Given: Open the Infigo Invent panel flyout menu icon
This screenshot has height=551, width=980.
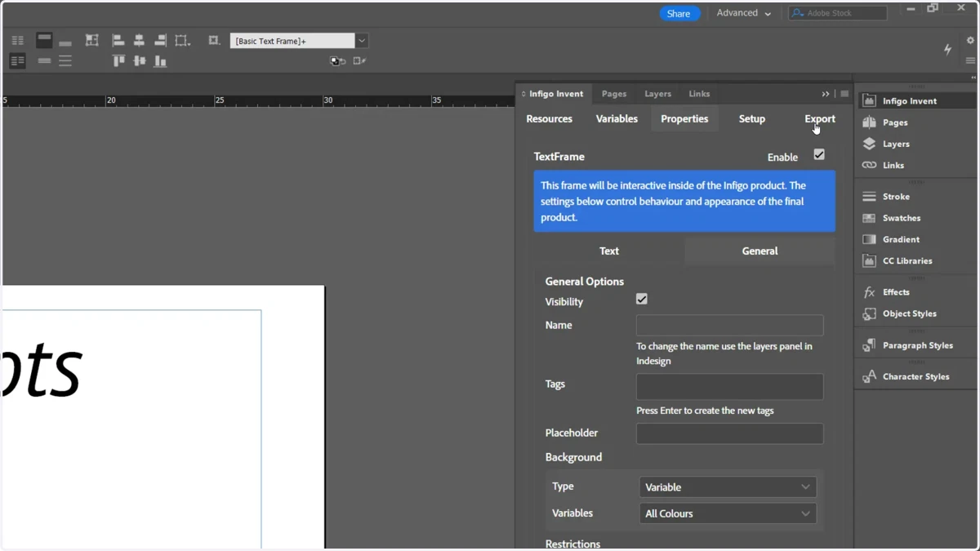Looking at the screenshot, I should 844,94.
